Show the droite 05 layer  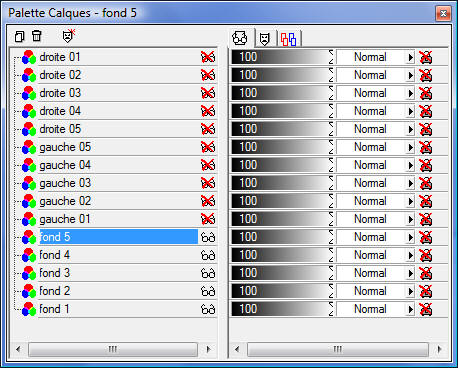point(208,129)
